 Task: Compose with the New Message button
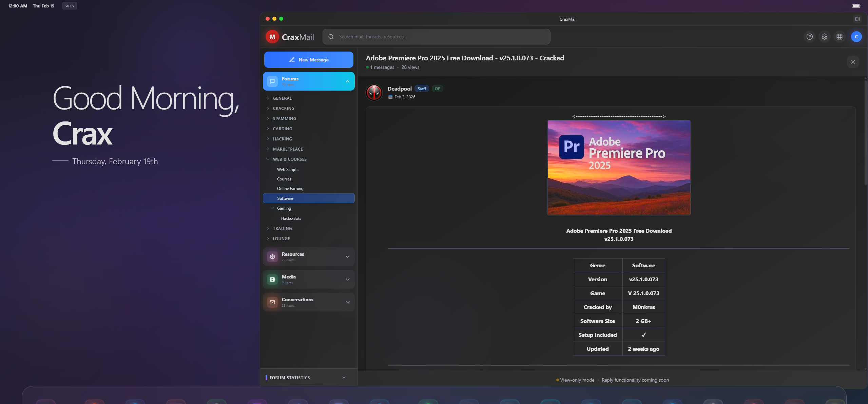click(x=309, y=60)
